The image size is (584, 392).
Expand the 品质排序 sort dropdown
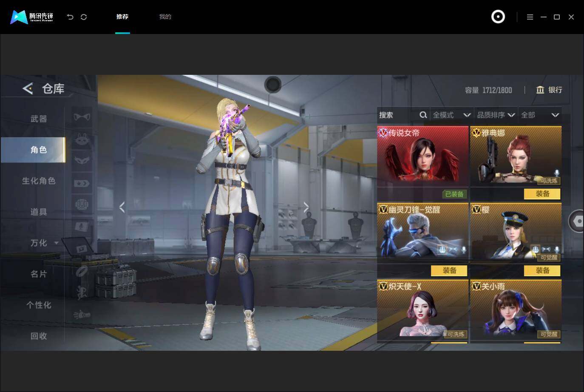click(496, 115)
